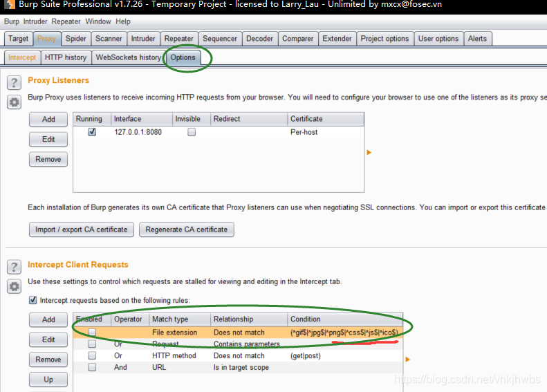Switch to the Spider tab

coord(75,39)
